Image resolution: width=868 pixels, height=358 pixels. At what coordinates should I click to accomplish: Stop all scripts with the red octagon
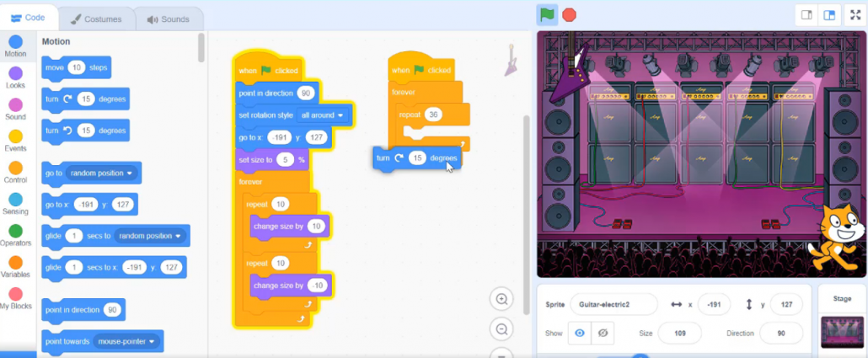coord(569,14)
